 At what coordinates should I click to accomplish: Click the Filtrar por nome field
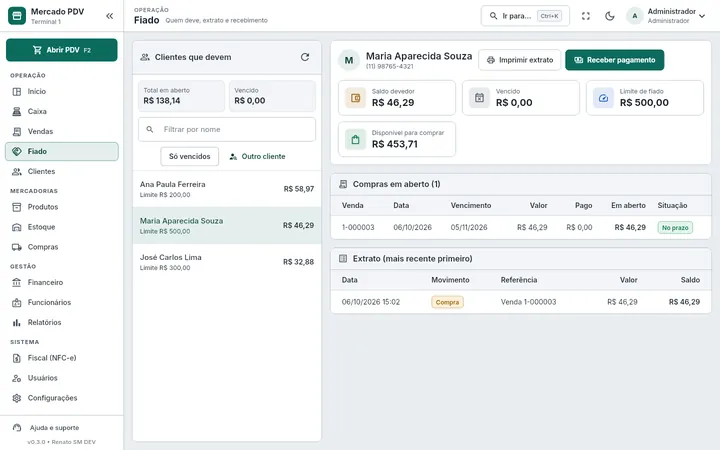click(227, 129)
